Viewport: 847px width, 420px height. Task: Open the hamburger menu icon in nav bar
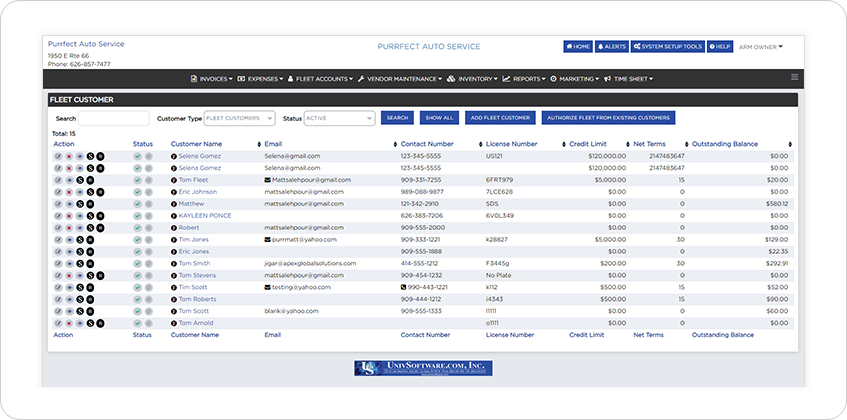pos(795,77)
